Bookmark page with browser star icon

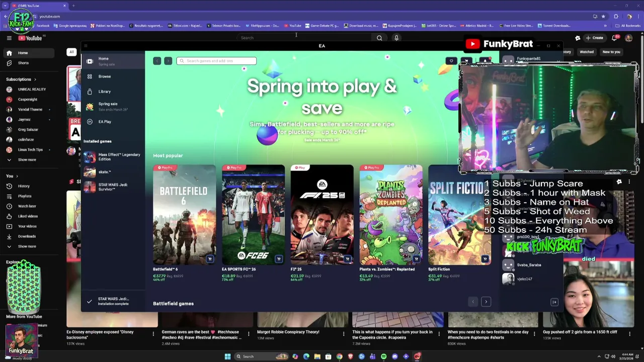click(x=603, y=16)
